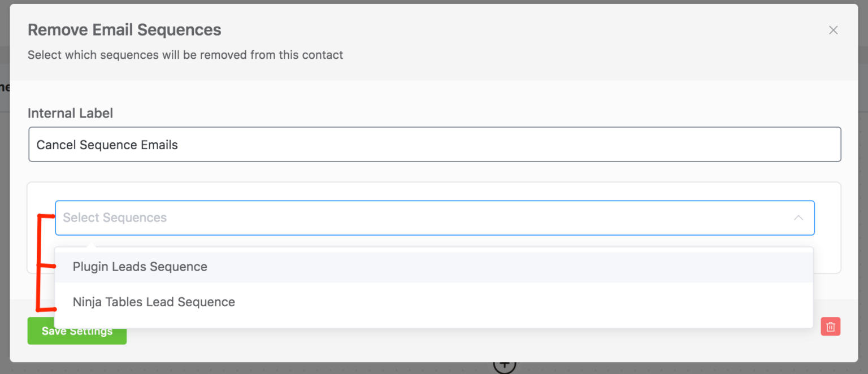868x374 pixels.
Task: Click the red trash delete icon
Action: 831,327
